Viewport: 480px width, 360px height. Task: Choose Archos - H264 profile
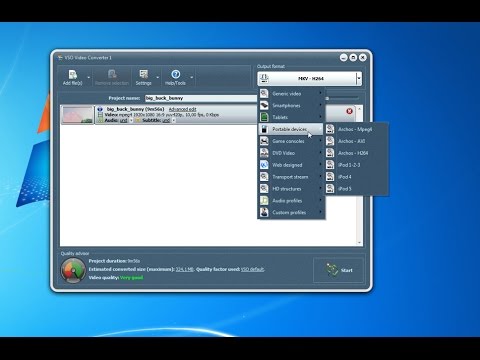pyautogui.click(x=357, y=153)
